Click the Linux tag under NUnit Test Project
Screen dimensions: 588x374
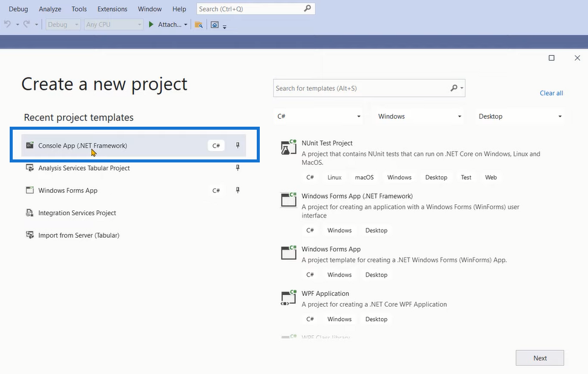334,177
